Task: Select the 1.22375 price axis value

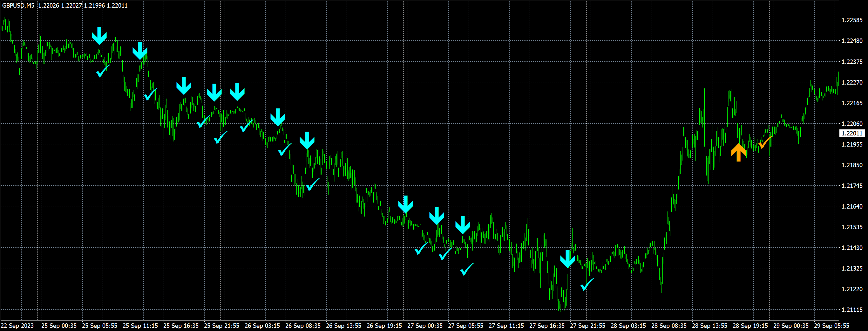Action: click(852, 62)
